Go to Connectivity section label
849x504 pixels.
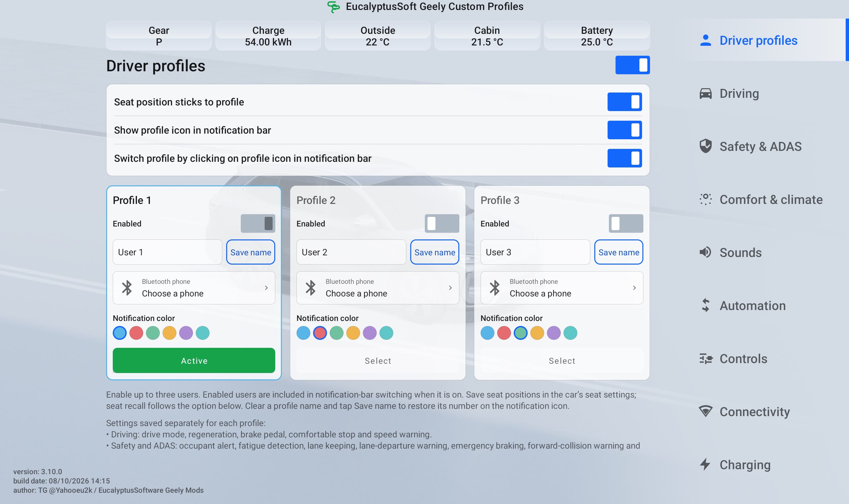(754, 411)
